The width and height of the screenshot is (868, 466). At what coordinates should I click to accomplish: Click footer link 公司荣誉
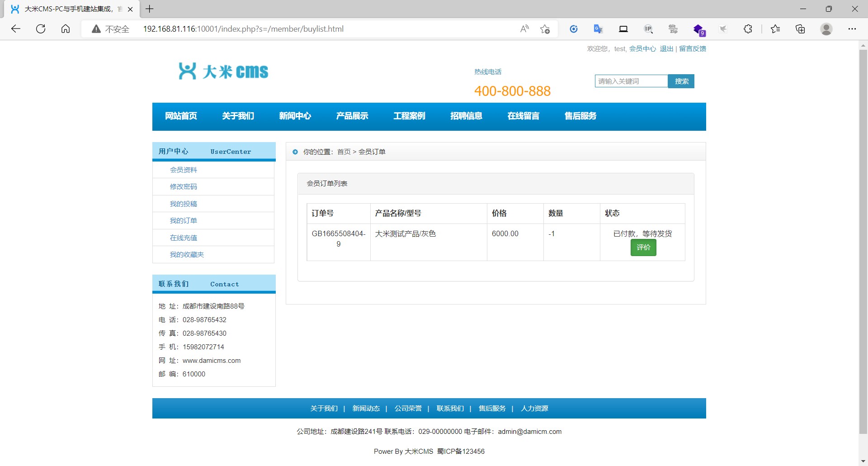408,409
